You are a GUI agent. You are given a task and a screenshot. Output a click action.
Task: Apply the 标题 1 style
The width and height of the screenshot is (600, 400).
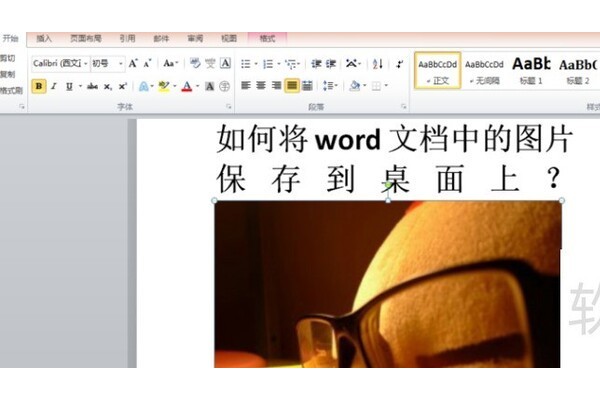(531, 71)
